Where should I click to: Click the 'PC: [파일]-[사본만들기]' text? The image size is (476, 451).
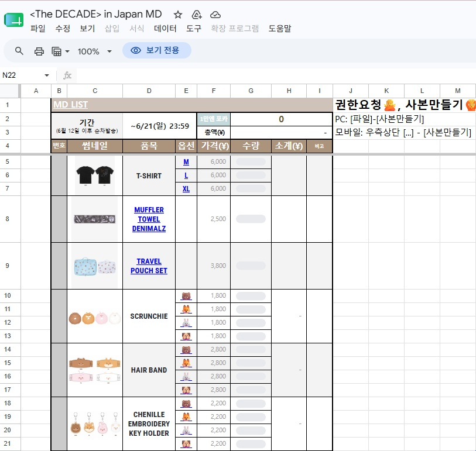click(x=379, y=119)
